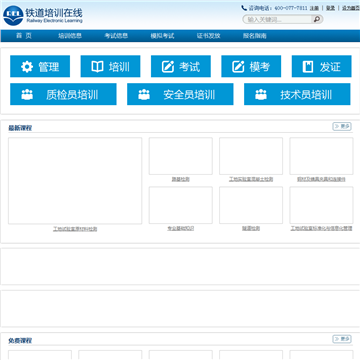The height and width of the screenshot is (360, 360).
Task: Open the 考试信息 navigation item
Action: [116, 36]
